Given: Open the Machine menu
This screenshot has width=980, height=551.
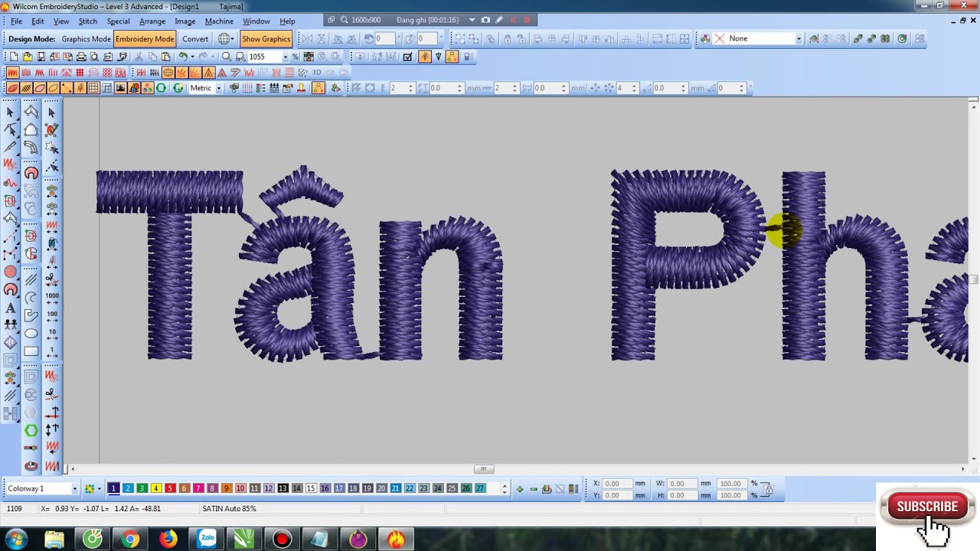Looking at the screenshot, I should coord(219,21).
